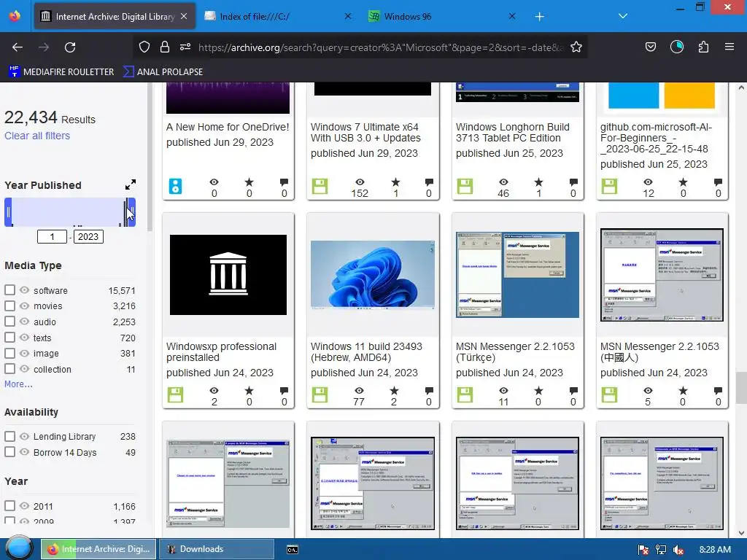747x560 pixels.
Task: Click the floppy disk icon on Windows 7 Ultimate card
Action: 320,186
